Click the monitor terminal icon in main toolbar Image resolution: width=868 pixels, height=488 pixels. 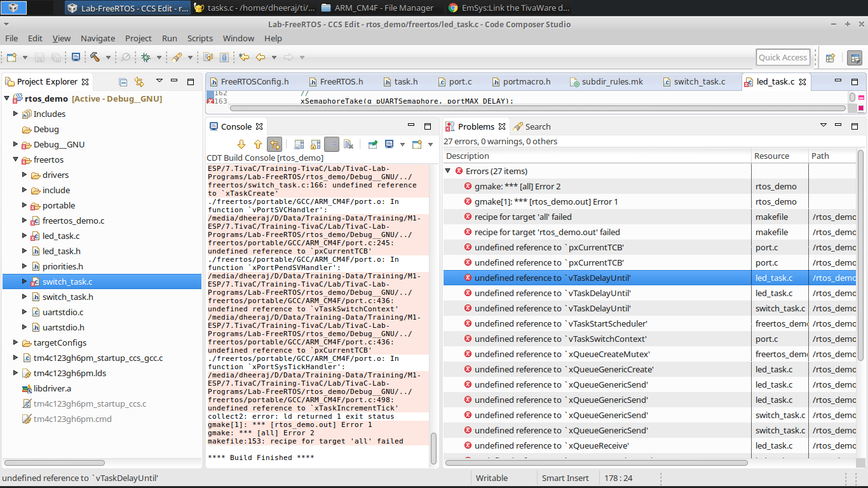coord(76,57)
